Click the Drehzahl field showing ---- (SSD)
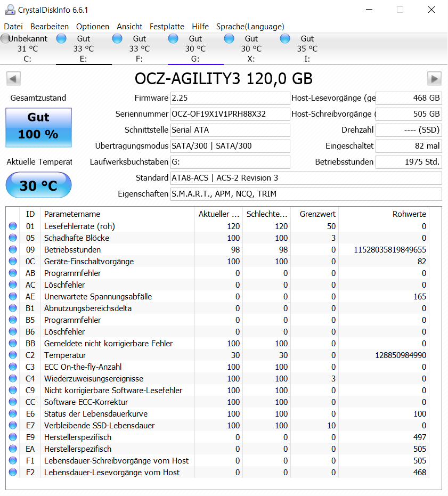This screenshot has height=496, width=448. click(409, 130)
